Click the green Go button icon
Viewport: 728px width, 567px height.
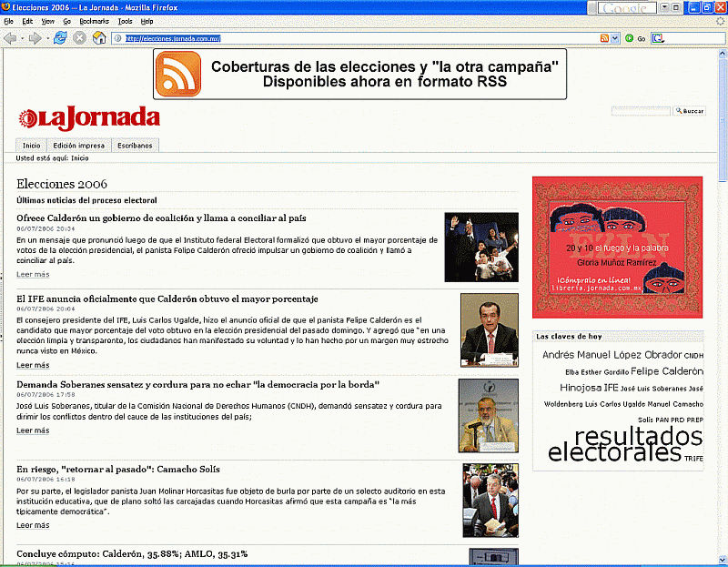click(x=630, y=38)
